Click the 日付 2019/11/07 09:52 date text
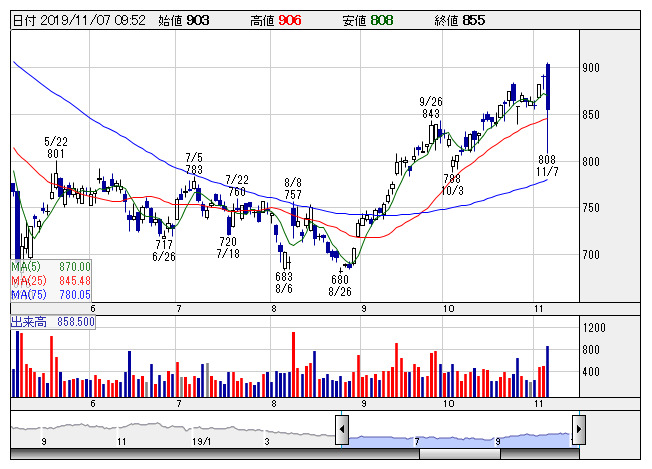Screen dimensions: 652x469 pos(79,20)
